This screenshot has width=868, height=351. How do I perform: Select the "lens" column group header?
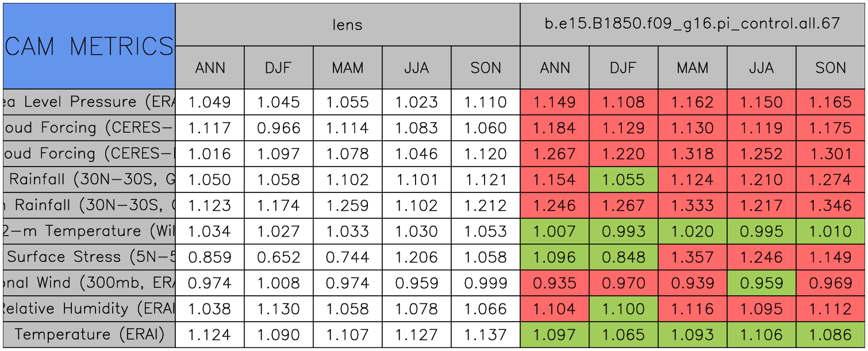[347, 25]
